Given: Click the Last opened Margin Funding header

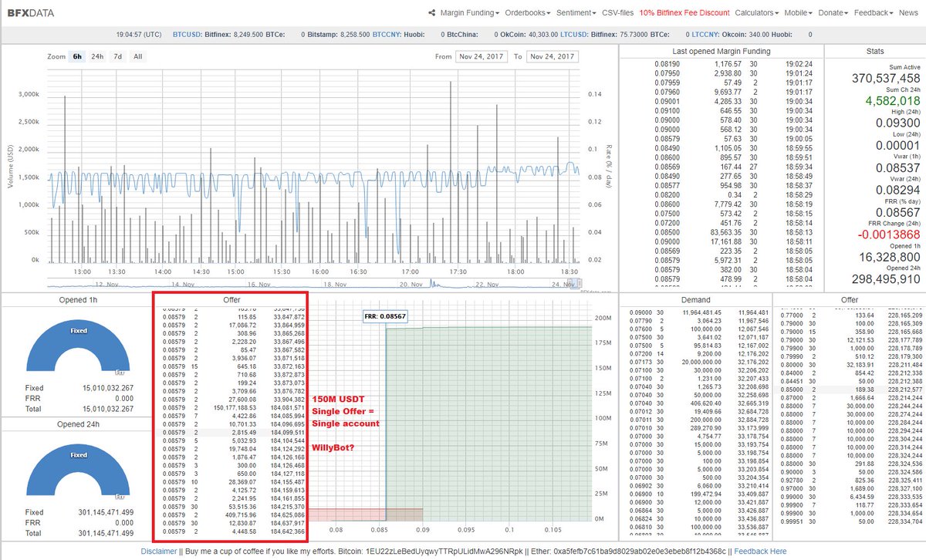Looking at the screenshot, I should click(x=722, y=51).
